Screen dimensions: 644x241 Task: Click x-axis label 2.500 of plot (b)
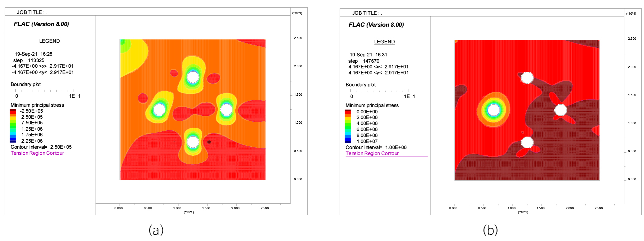pyautogui.click(x=599, y=208)
